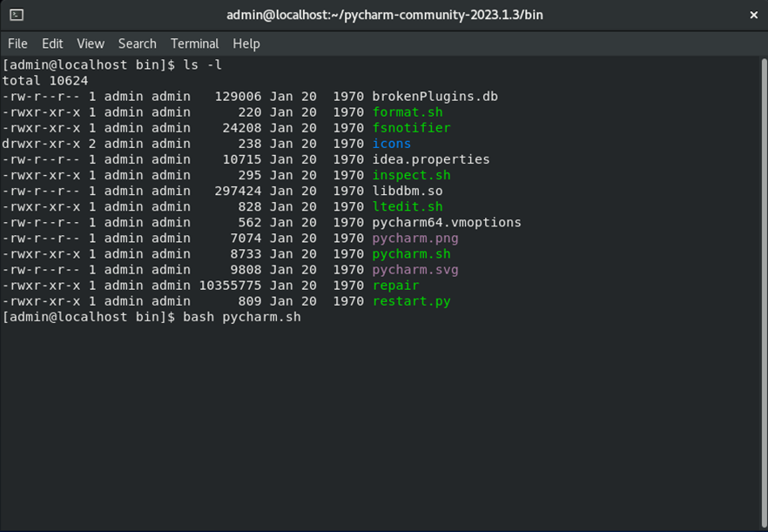
Task: Click the window title showing the bin path
Action: coord(385,15)
